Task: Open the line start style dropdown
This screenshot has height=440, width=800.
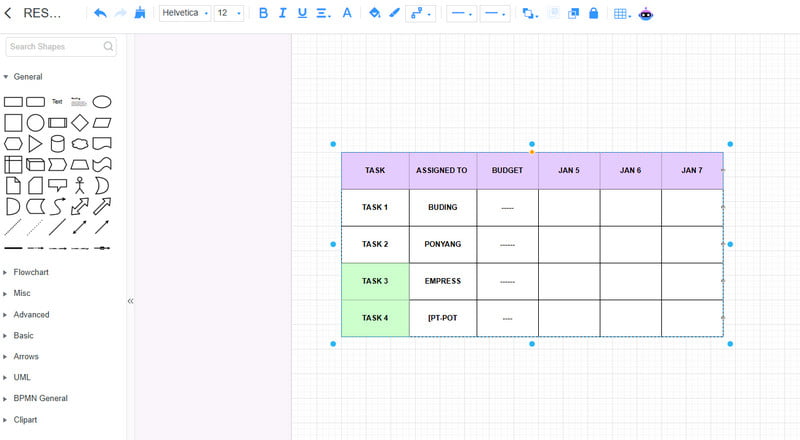Action: click(x=462, y=14)
